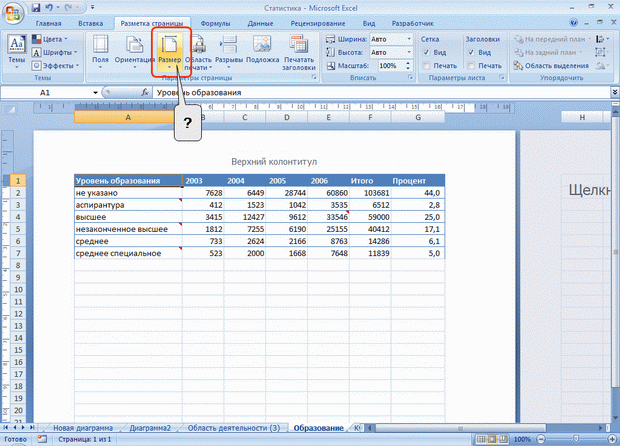This screenshot has width=620, height=446.
Task: Switch to the Вид ribbon tab
Action: 369,23
